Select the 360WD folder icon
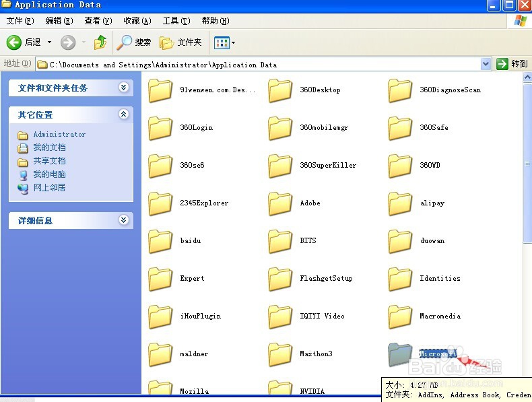Screen dimensions: 532x402 coord(401,166)
